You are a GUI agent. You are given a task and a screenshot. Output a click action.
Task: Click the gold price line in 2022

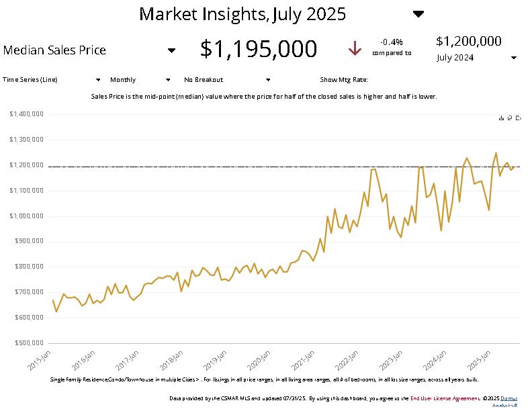pos(373,169)
